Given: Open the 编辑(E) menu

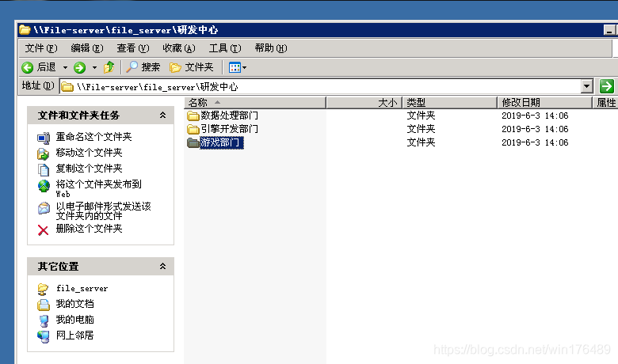Looking at the screenshot, I should point(87,48).
